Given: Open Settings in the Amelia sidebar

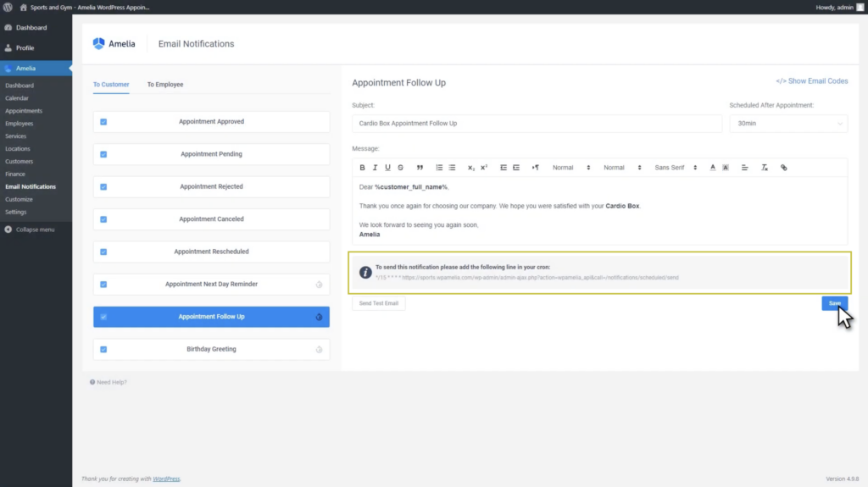Looking at the screenshot, I should coord(16,212).
